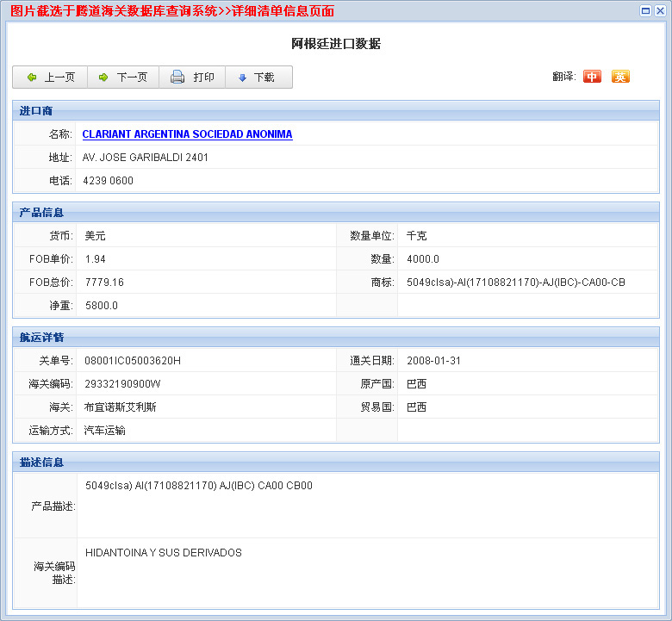This screenshot has width=672, height=621.
Task: Click the 进口商 section header
Action: coord(36,111)
